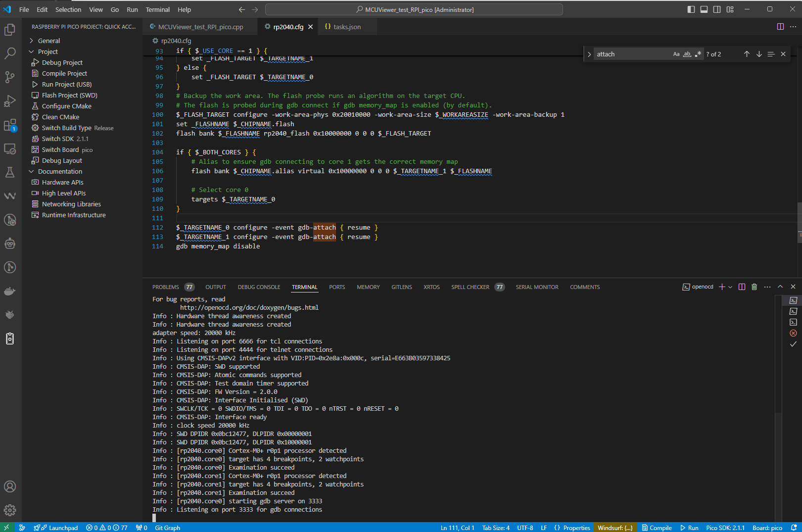Kill the terminal with trash icon
Image resolution: width=802 pixels, height=532 pixels.
click(754, 287)
